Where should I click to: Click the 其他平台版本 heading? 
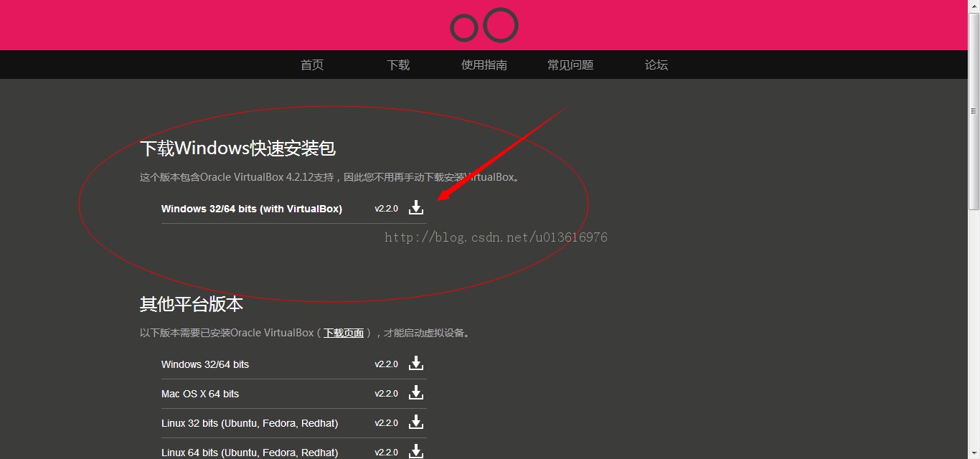[192, 304]
